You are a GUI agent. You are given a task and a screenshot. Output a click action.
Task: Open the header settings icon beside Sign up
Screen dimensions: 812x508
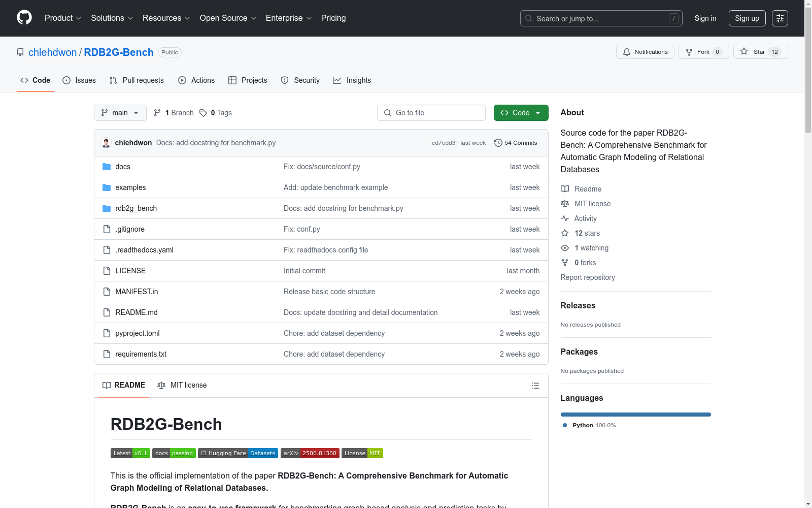[x=780, y=18]
